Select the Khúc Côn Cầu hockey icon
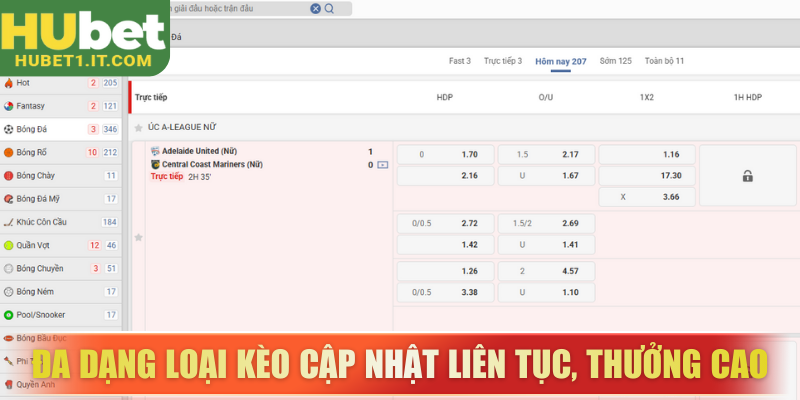800x400 pixels. 8,222
